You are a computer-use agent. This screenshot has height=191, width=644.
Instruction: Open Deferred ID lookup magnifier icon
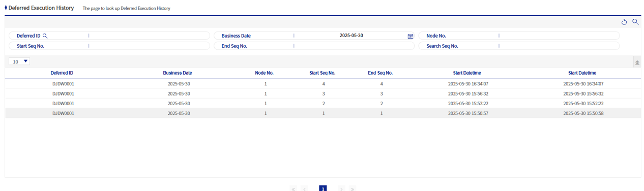(x=45, y=36)
